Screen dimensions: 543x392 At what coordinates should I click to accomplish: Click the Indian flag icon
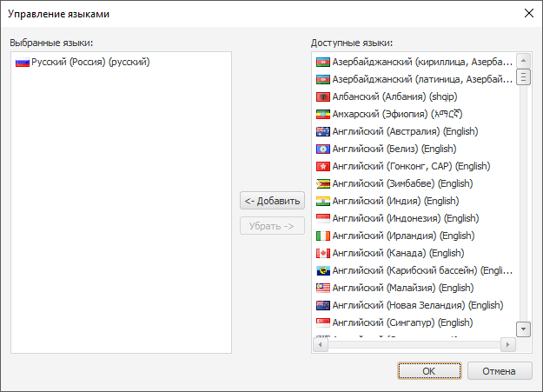[x=323, y=201]
